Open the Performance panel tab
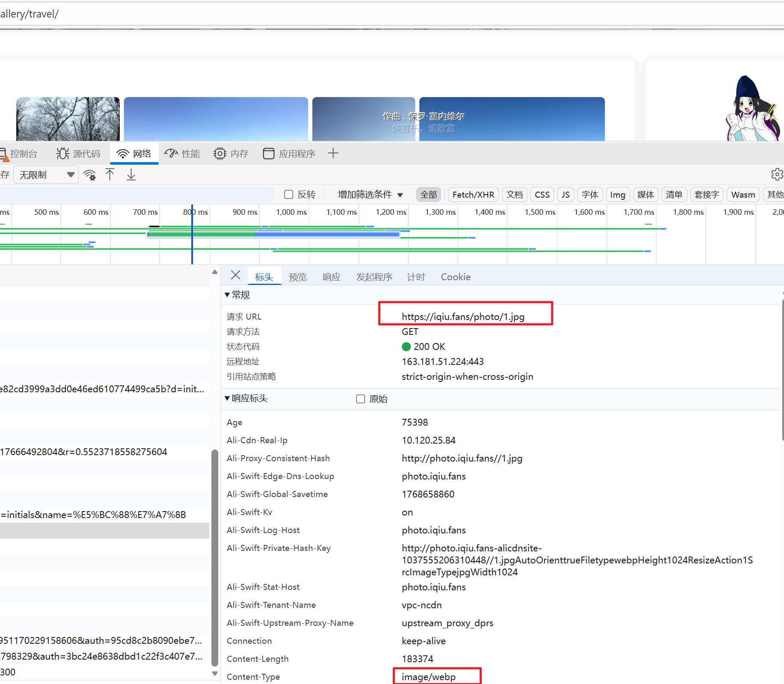The image size is (784, 684). (x=182, y=154)
